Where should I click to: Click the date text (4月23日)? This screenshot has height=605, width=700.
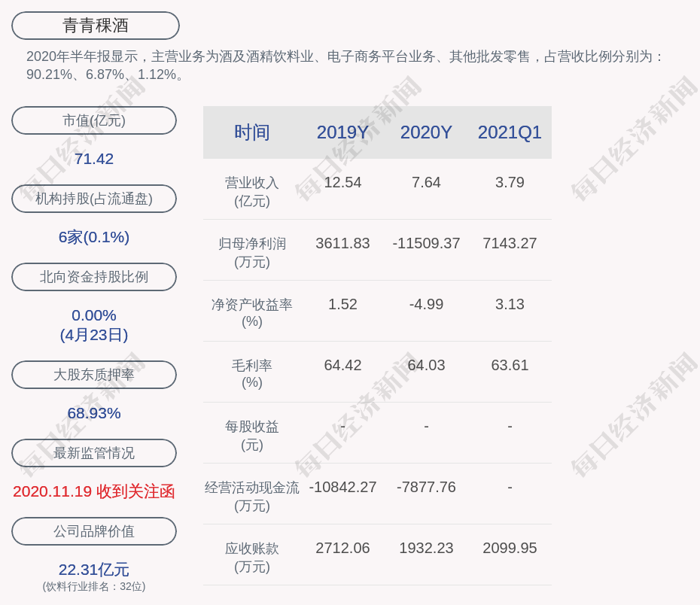point(94,335)
